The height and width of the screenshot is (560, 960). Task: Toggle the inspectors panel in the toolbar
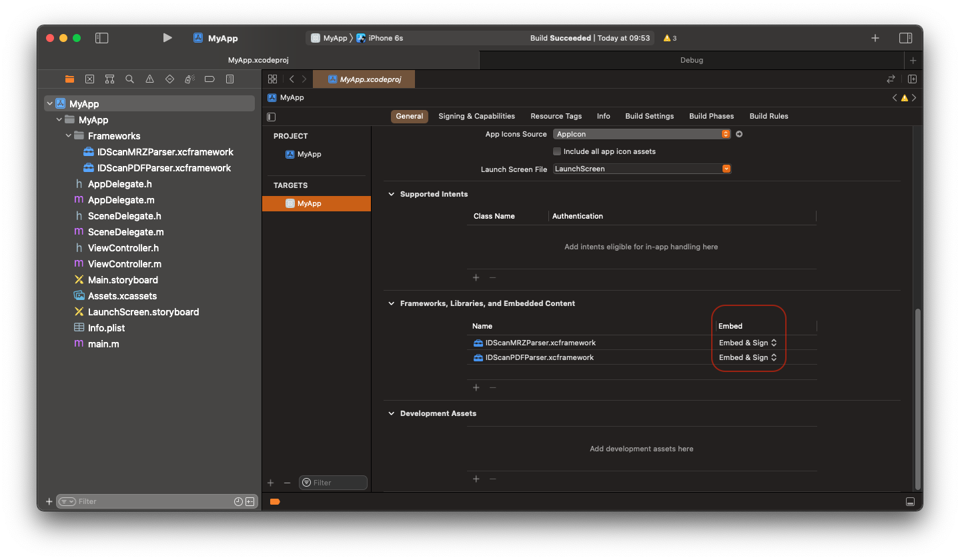tap(905, 38)
